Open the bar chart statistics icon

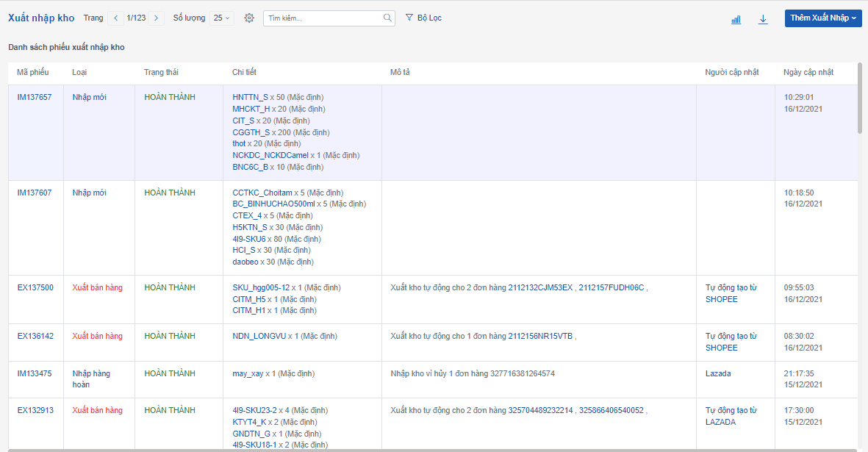(x=736, y=19)
